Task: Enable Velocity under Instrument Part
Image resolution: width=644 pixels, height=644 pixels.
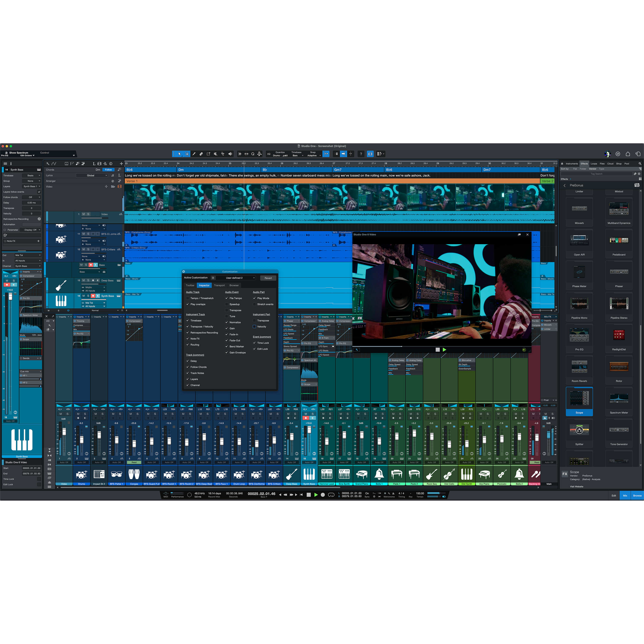Action: (x=254, y=327)
